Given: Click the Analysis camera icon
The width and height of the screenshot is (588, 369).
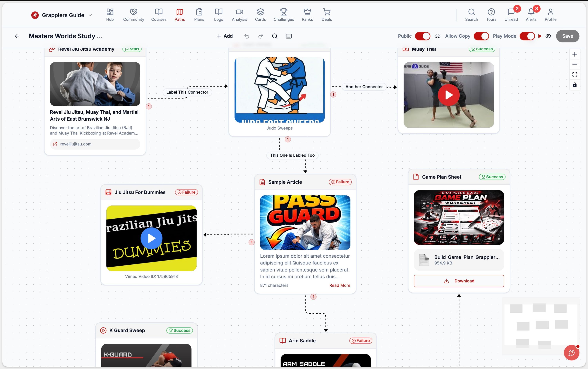Looking at the screenshot, I should 240,12.
